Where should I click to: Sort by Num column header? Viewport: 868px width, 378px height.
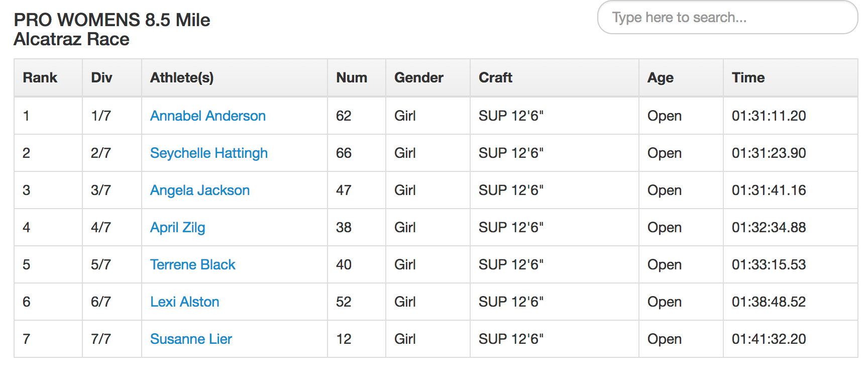click(x=352, y=77)
